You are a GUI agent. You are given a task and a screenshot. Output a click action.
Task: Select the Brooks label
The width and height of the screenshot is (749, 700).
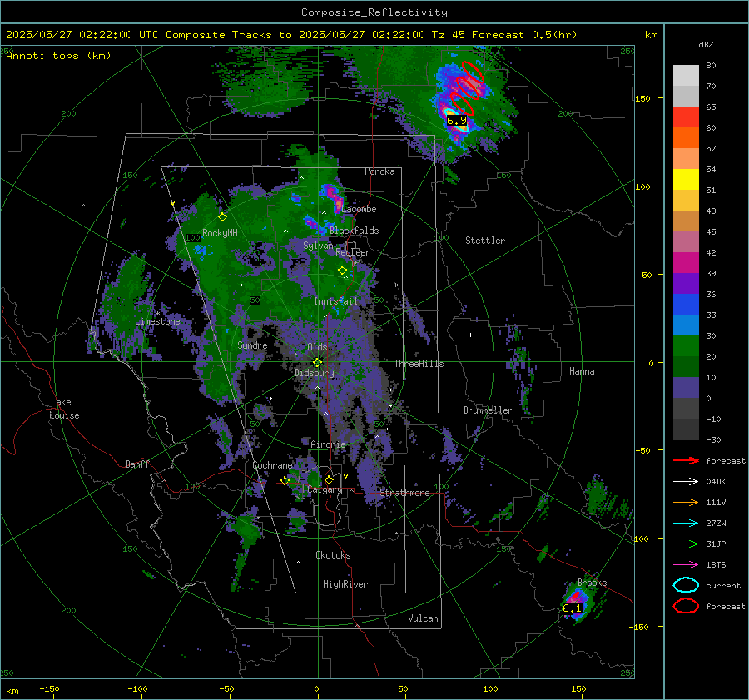592,583
